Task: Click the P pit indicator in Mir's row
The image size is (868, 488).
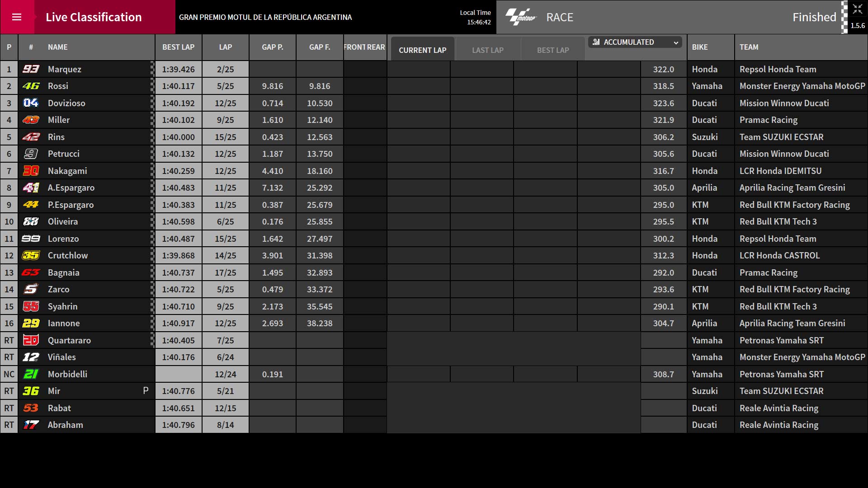Action: (146, 390)
